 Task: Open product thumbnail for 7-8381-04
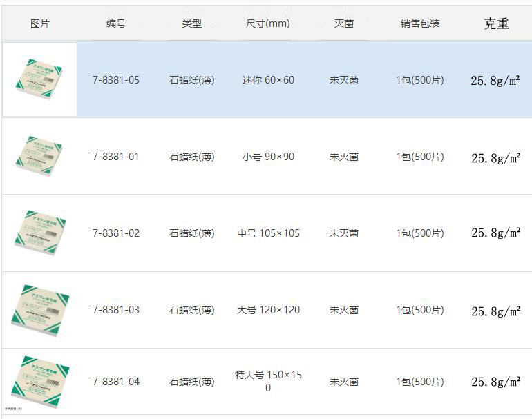(40, 382)
